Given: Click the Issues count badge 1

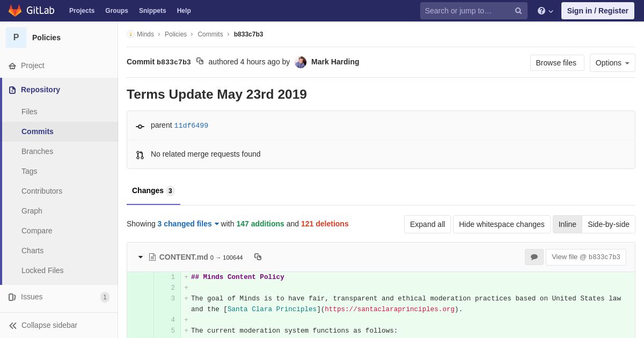Looking at the screenshot, I should pos(105,297).
